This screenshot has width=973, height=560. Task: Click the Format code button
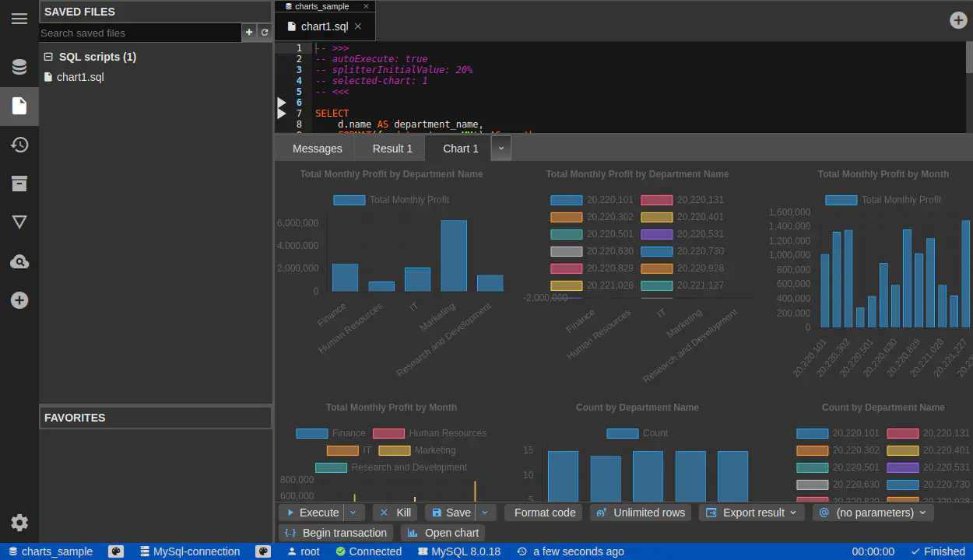(x=544, y=513)
